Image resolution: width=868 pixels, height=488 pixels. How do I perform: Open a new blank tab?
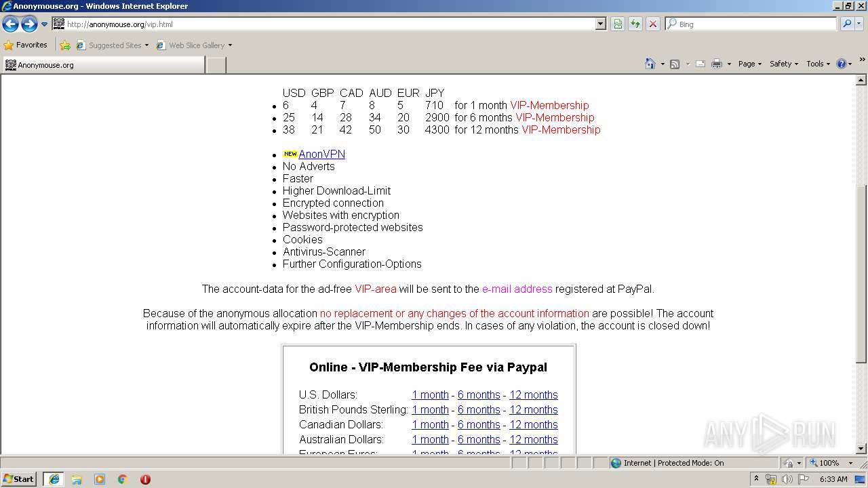(216, 65)
